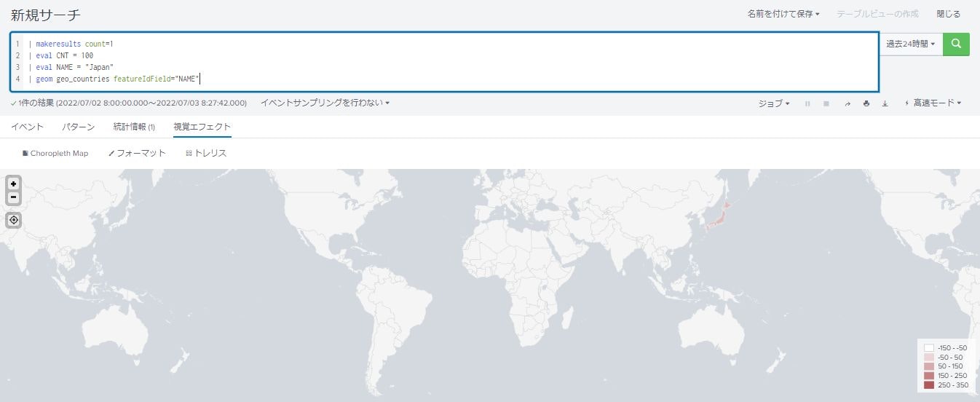Pause the search job
Screen dimensions: 980x402
click(x=807, y=103)
